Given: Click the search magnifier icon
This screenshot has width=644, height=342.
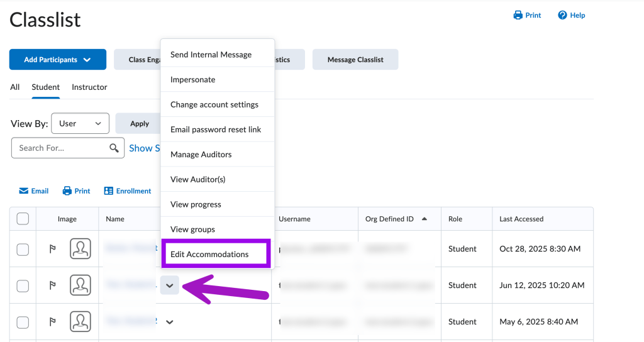Looking at the screenshot, I should pyautogui.click(x=114, y=148).
